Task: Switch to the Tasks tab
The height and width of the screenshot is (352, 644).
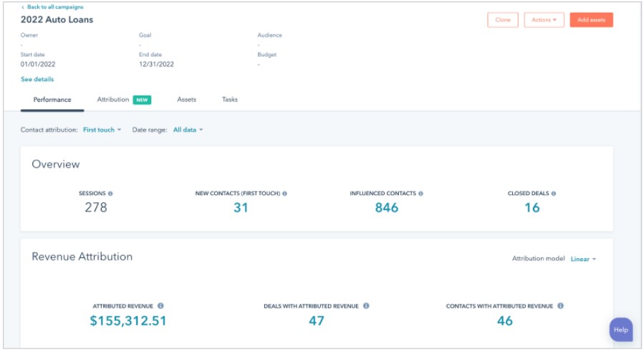Action: tap(229, 100)
